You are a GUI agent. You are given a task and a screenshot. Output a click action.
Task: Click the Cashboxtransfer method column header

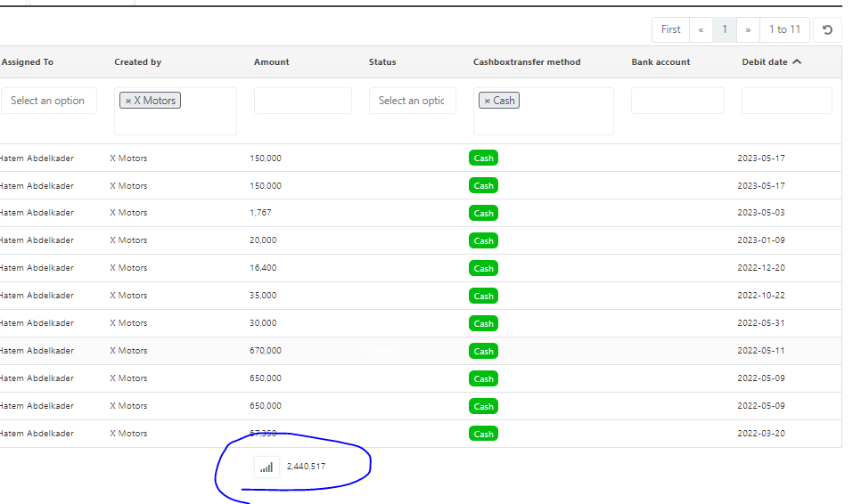526,62
